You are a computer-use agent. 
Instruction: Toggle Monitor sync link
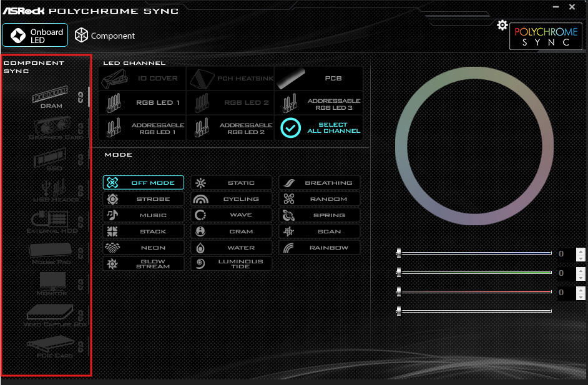(x=81, y=284)
